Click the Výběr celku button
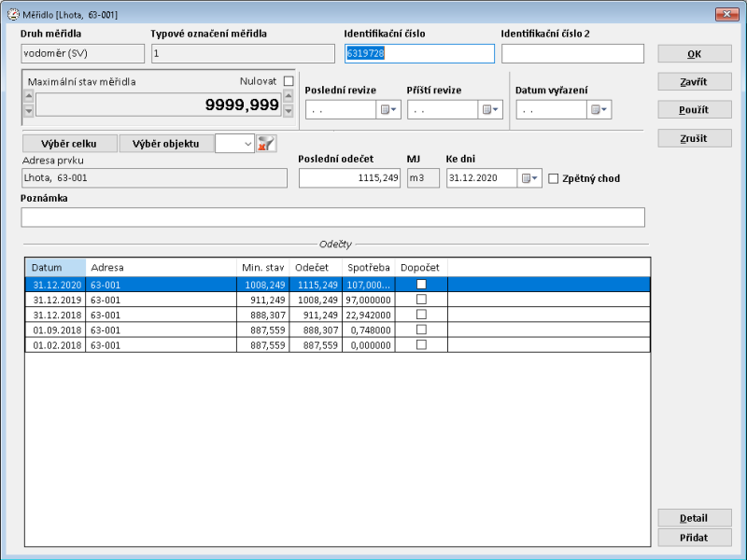This screenshot has height=560, width=747. [x=70, y=143]
